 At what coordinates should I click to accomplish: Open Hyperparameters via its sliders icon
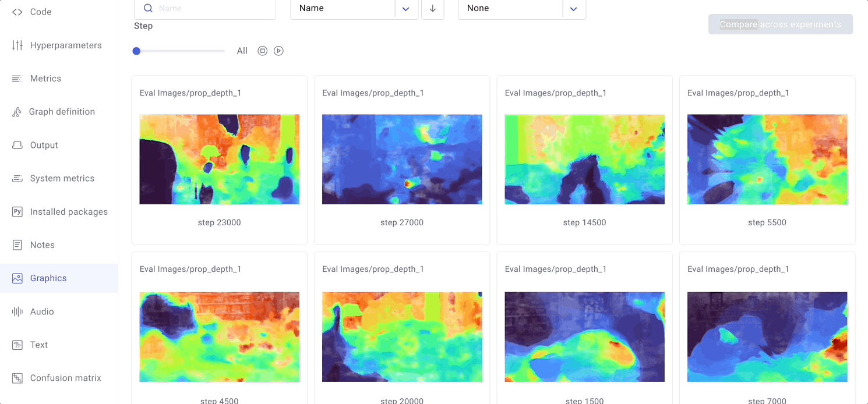pyautogui.click(x=17, y=45)
